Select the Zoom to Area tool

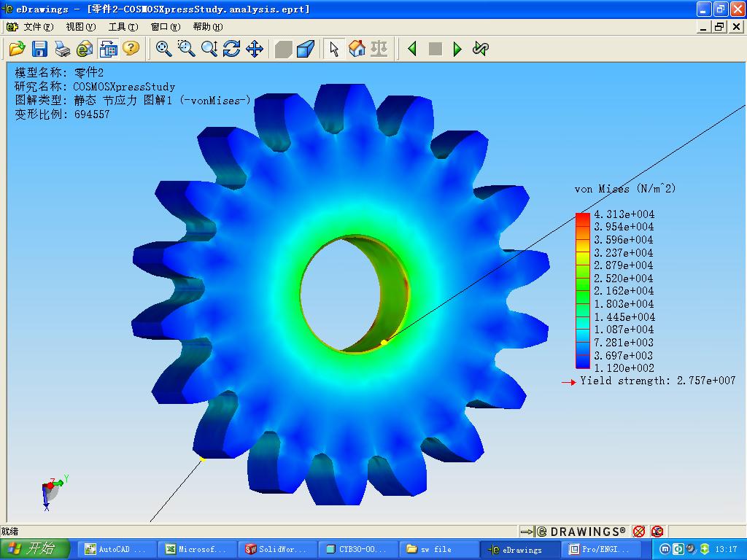coord(186,49)
